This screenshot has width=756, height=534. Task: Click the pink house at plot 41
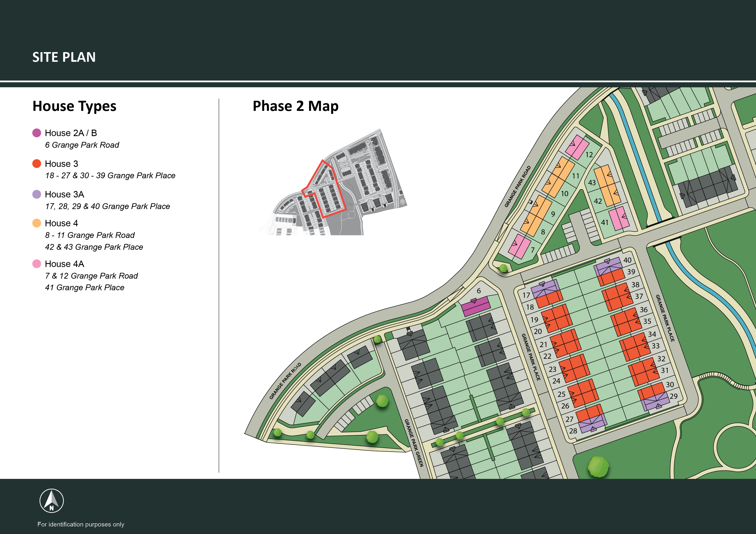619,219
